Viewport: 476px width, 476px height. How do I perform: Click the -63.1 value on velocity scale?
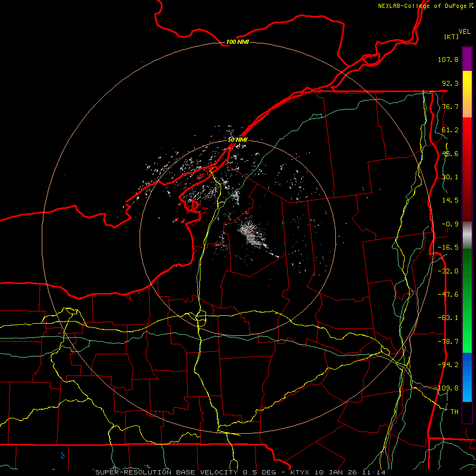(x=448, y=318)
